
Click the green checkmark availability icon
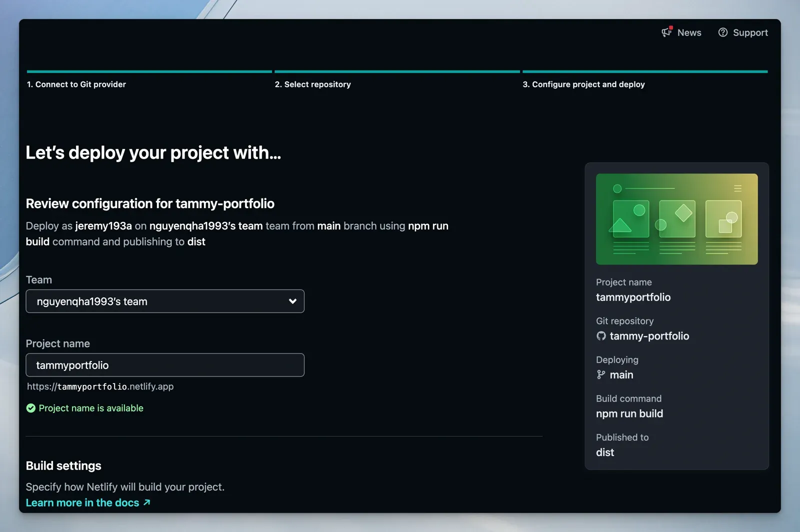pos(31,408)
